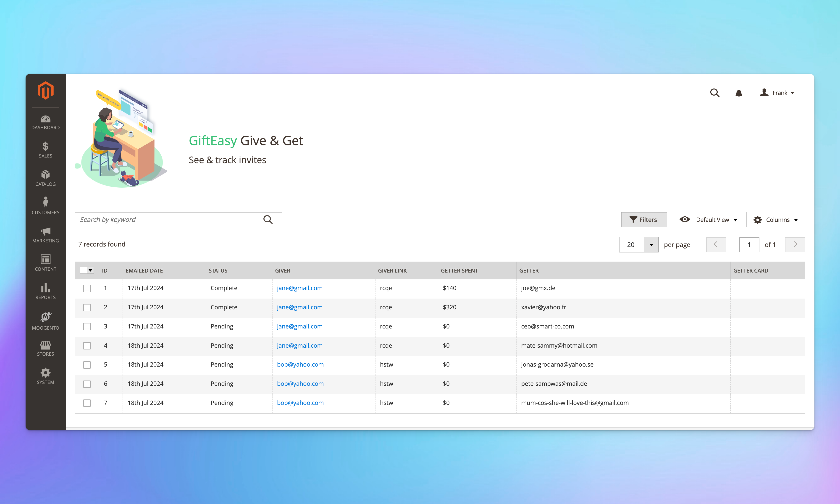Open the System gear icon menu
Viewport: 840px width, 504px height.
45,376
